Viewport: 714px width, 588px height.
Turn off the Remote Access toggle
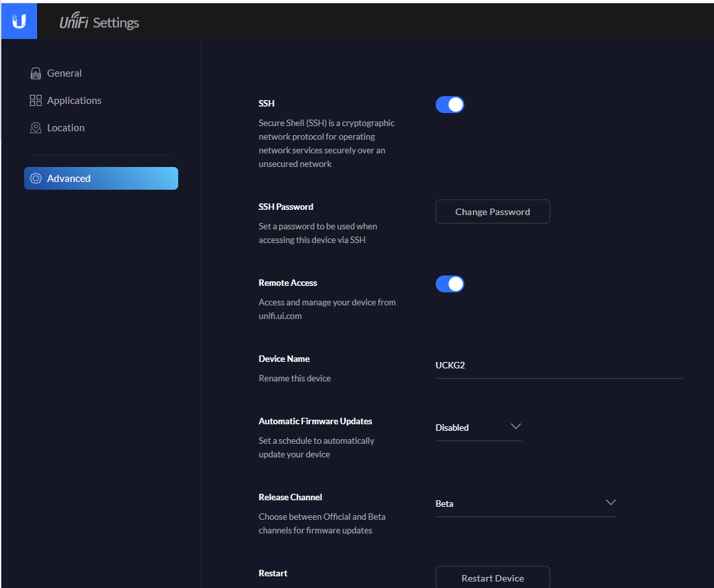point(449,284)
